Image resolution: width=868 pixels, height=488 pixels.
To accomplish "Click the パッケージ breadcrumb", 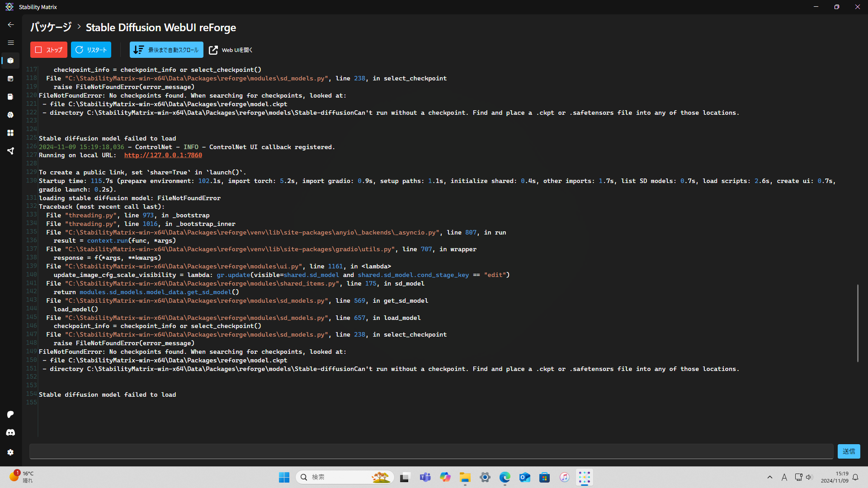I will 51,27.
